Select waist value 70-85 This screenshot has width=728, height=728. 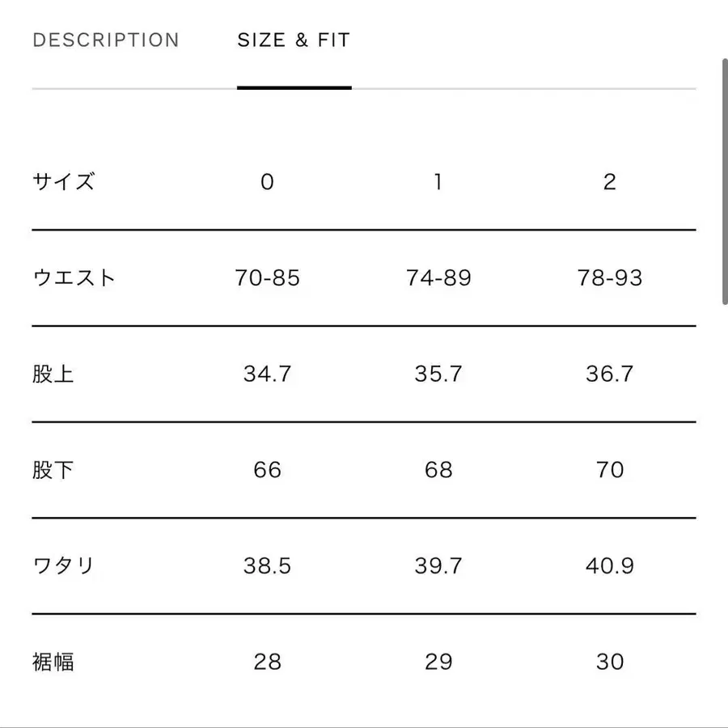pos(268,277)
